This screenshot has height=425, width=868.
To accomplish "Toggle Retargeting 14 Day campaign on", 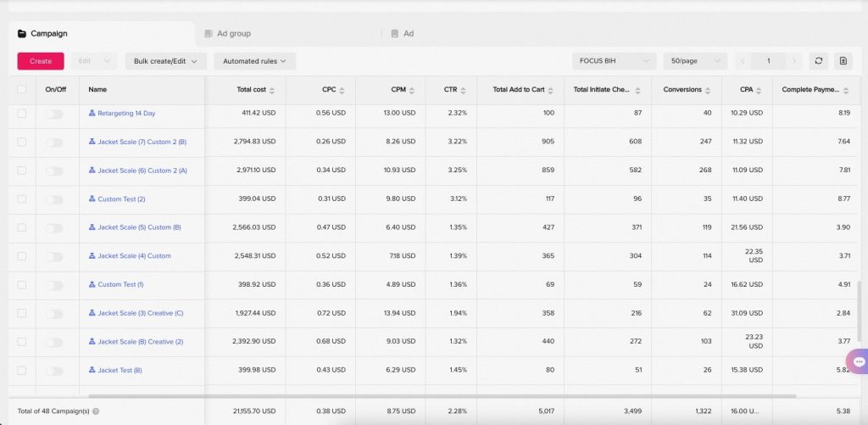I will [54, 114].
